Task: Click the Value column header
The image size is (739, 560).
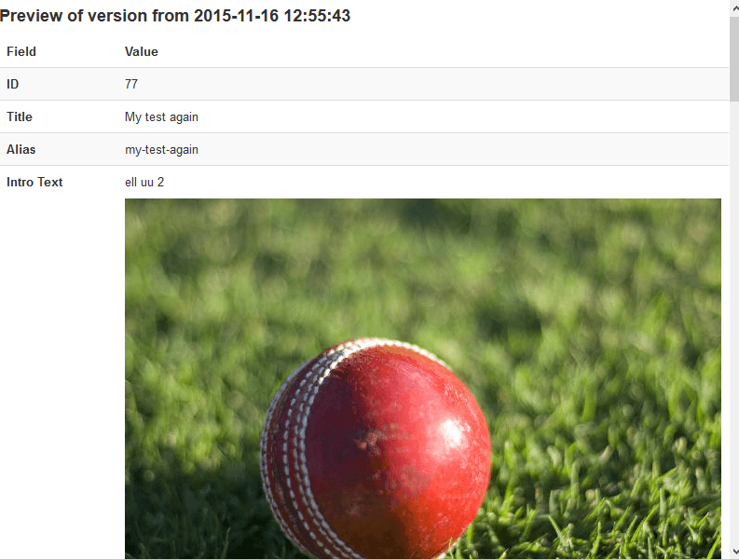Action: (142, 51)
